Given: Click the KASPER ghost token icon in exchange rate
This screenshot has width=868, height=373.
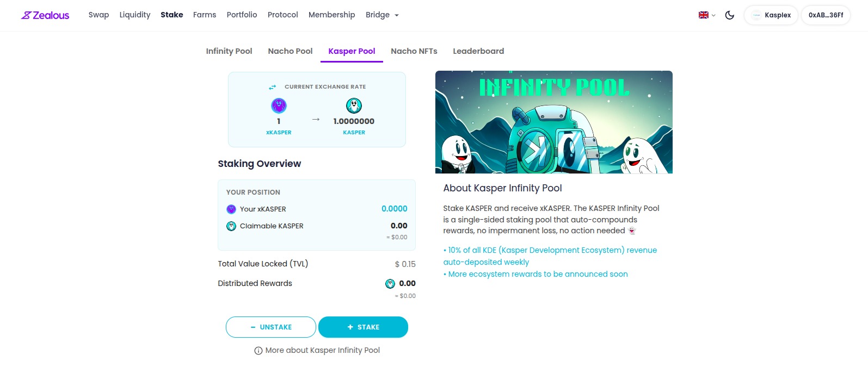Looking at the screenshot, I should click(x=354, y=105).
